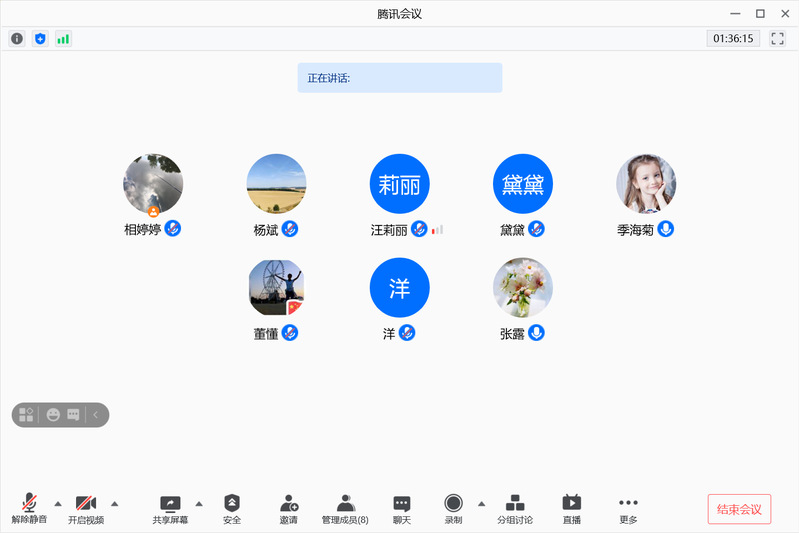
Task: Open the 更多 more menu
Action: click(628, 508)
